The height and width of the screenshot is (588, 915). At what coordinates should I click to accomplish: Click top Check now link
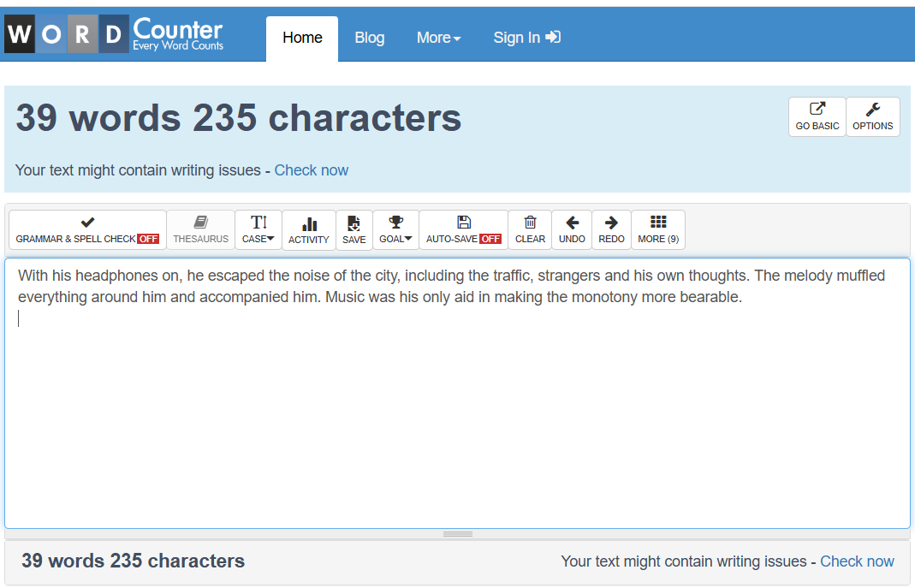[x=311, y=170]
